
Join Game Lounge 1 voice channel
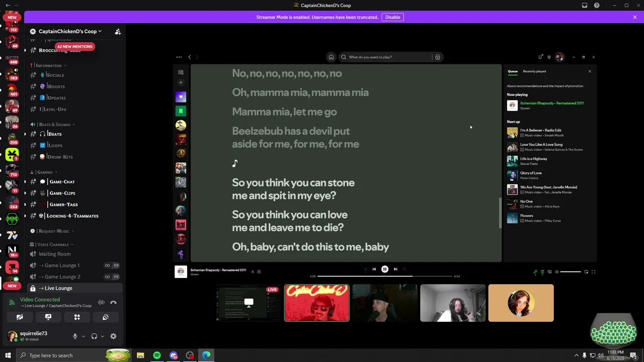point(74,265)
